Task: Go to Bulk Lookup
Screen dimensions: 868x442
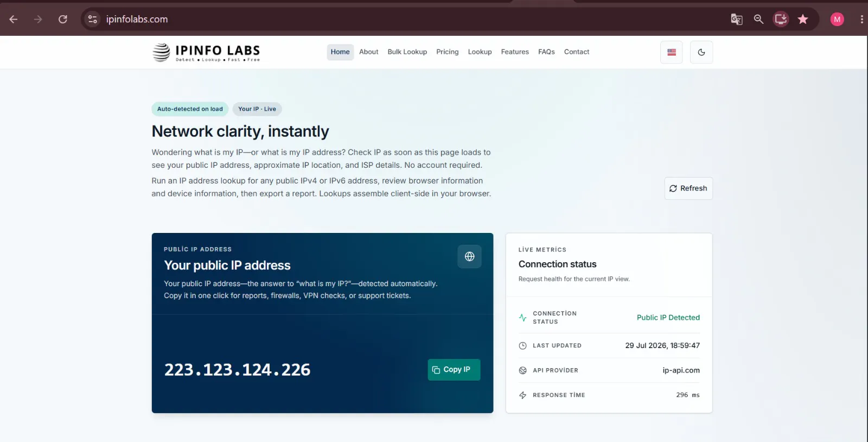Action: [x=407, y=52]
